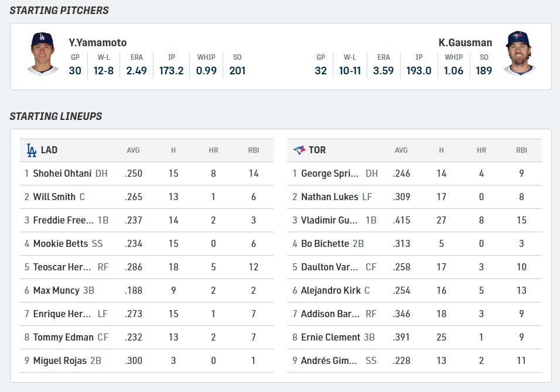Click the Blue Jays team logo icon
This screenshot has height=392, width=560.
click(x=299, y=150)
